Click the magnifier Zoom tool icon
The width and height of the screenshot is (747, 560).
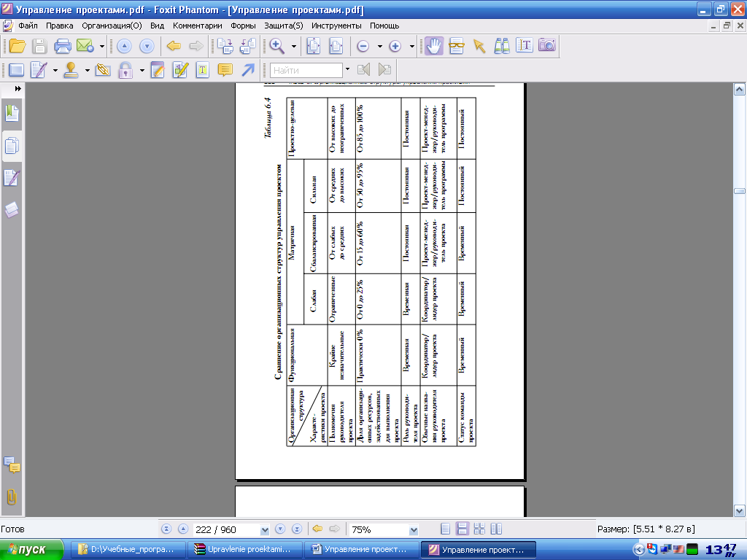click(276, 46)
